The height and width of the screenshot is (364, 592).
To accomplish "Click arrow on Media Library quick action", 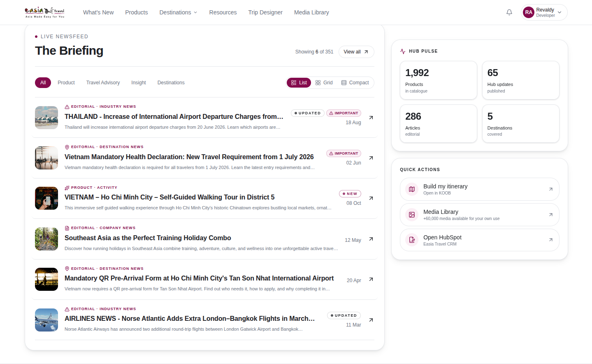I will pyautogui.click(x=551, y=215).
